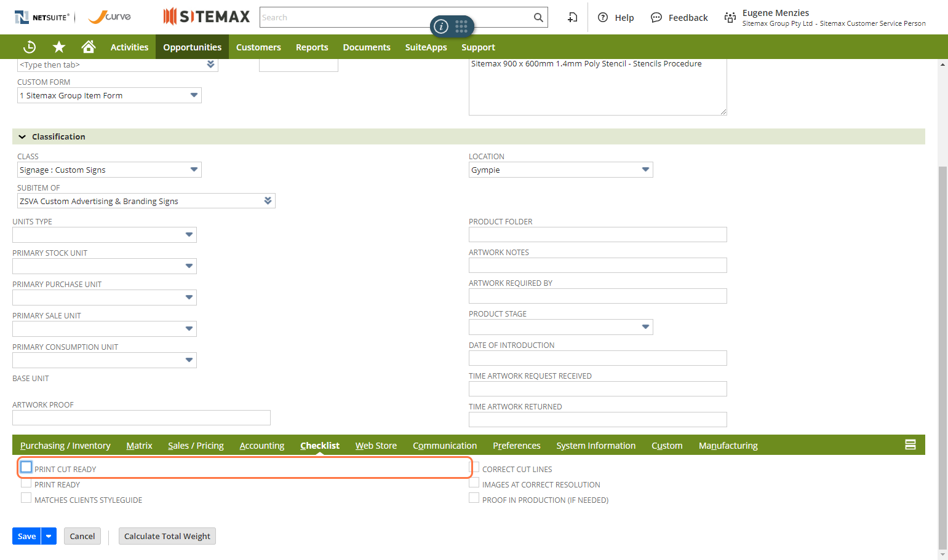The width and height of the screenshot is (948, 560).
Task: Enable the Correct Cut Lines checkbox
Action: click(x=474, y=467)
